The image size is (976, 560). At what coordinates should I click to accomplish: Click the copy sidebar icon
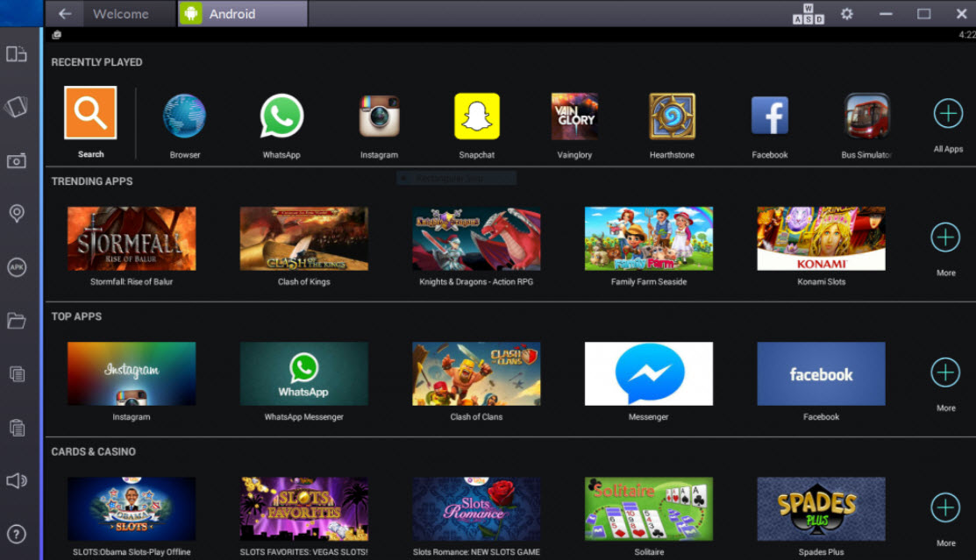(x=17, y=374)
